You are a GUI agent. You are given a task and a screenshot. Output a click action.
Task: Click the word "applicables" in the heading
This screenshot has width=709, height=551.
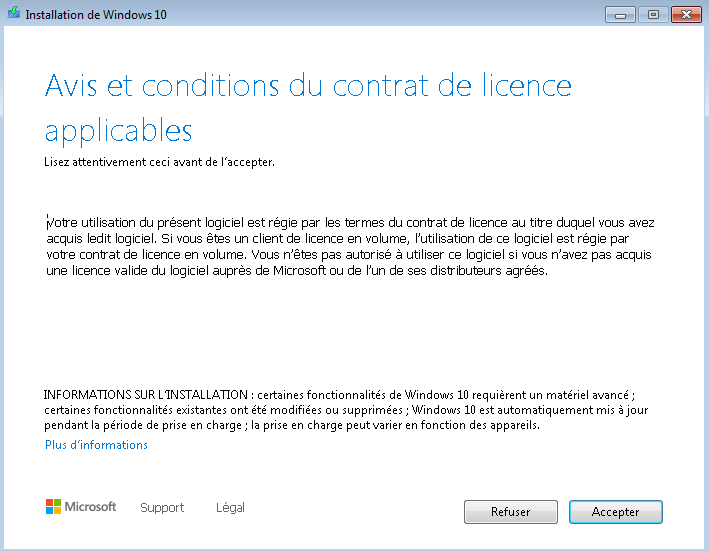pos(118,131)
